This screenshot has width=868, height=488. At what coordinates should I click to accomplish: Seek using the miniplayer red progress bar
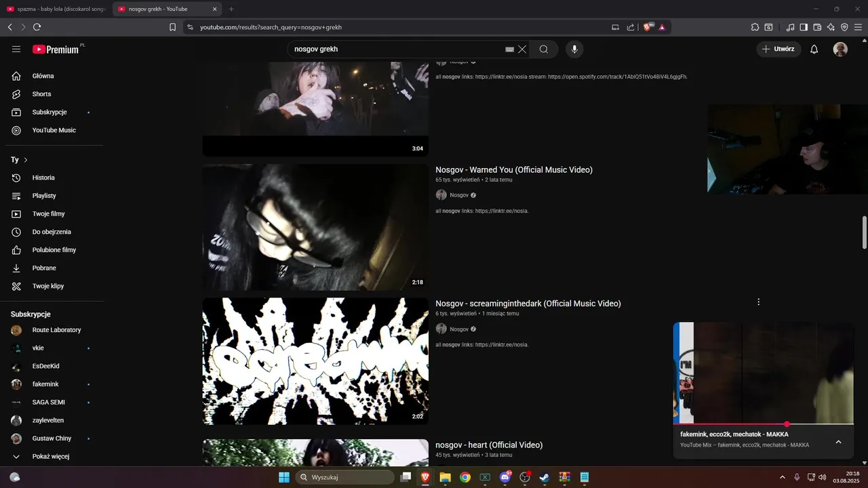point(764,424)
